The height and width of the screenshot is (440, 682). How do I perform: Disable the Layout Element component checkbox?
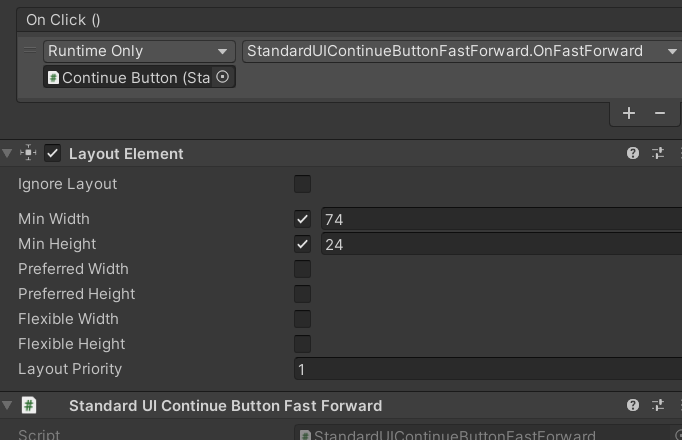[x=53, y=153]
